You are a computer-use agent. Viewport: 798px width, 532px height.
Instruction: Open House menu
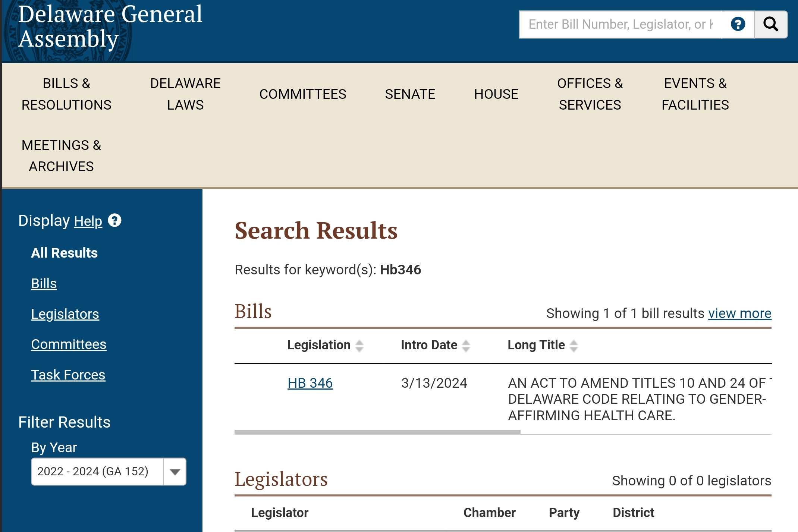pyautogui.click(x=496, y=94)
